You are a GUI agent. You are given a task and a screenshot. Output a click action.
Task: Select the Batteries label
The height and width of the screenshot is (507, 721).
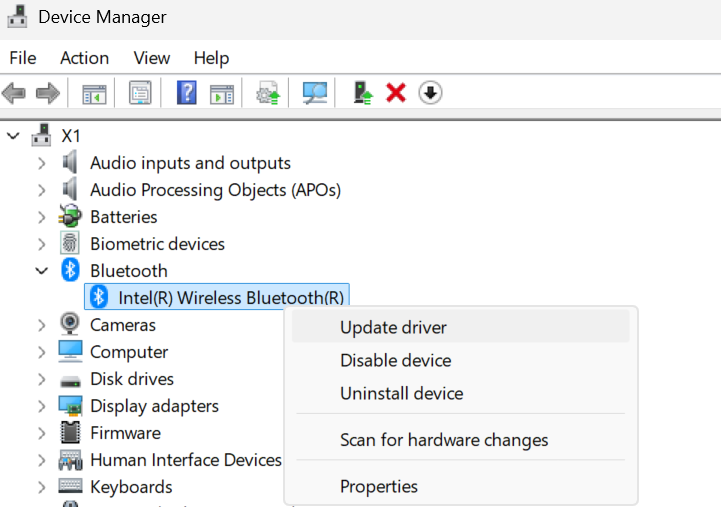[124, 217]
